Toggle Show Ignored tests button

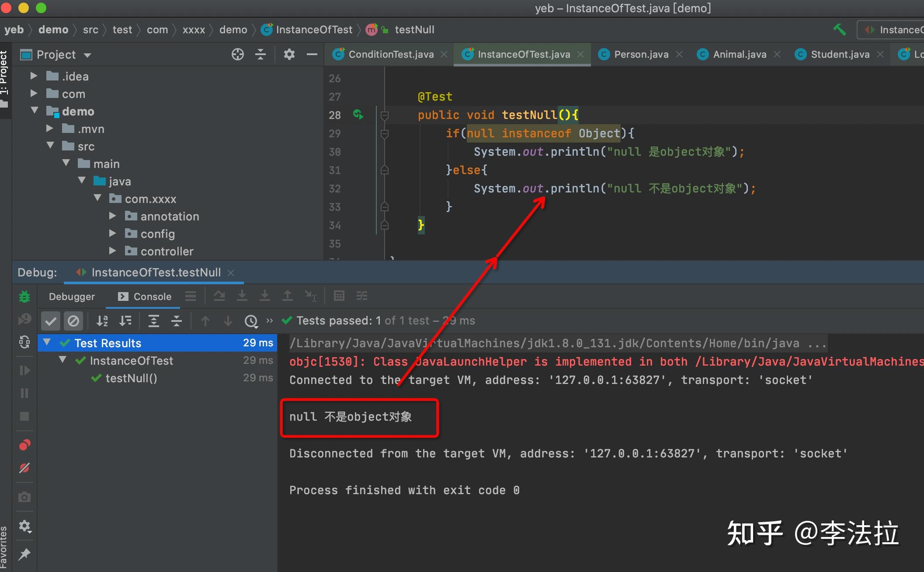click(x=73, y=321)
